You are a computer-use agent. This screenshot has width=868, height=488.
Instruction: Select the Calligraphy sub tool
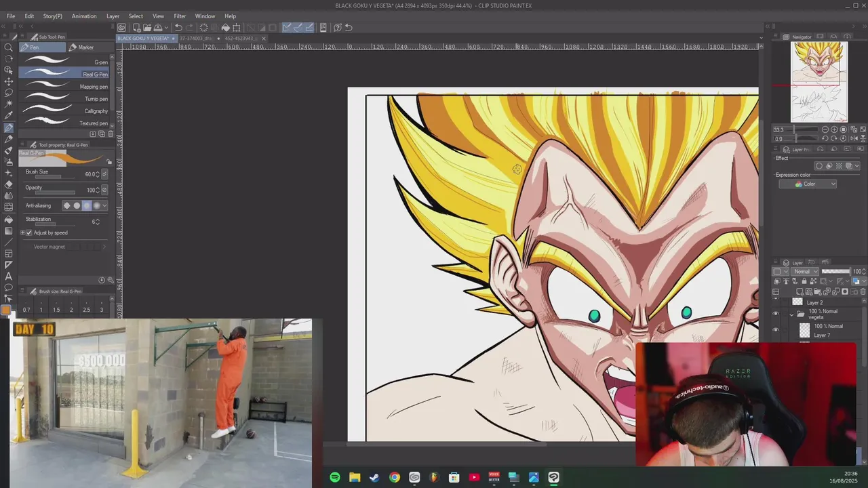pos(64,110)
